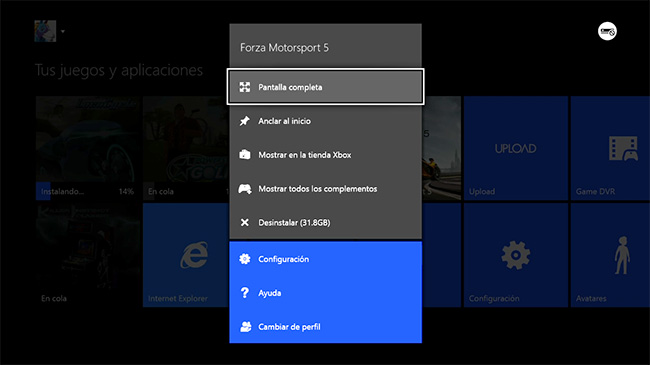Select the bottom-left En cola game tile

[88, 255]
